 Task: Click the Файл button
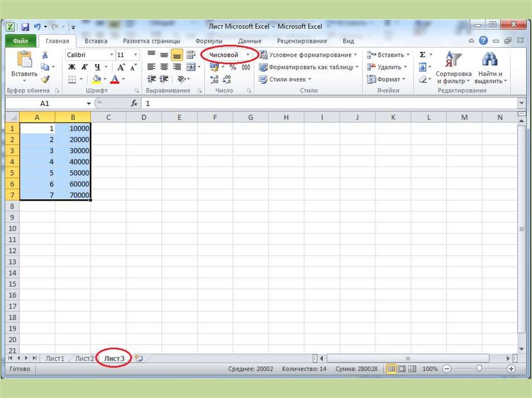pyautogui.click(x=21, y=41)
